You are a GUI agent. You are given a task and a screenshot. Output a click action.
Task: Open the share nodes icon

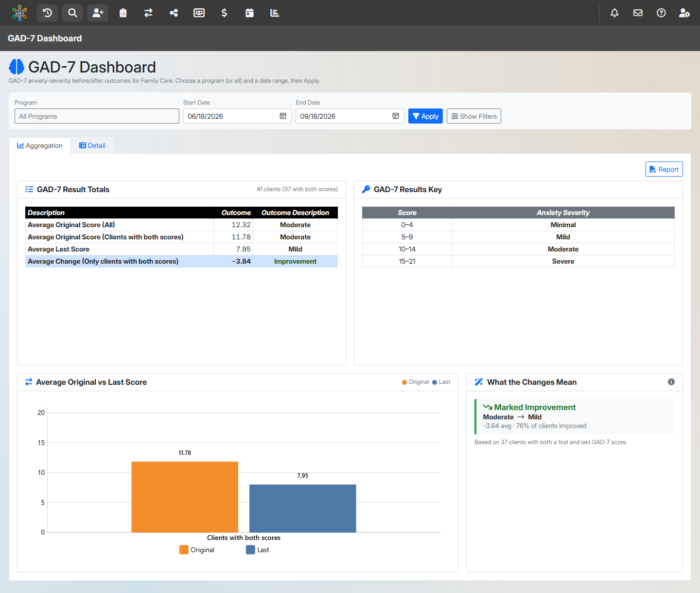point(174,13)
